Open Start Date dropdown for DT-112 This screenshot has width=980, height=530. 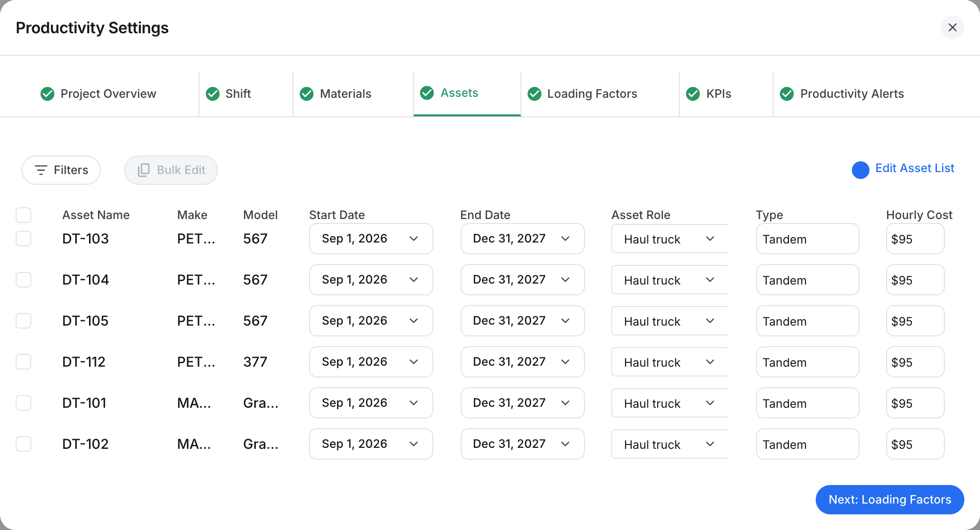pos(371,362)
